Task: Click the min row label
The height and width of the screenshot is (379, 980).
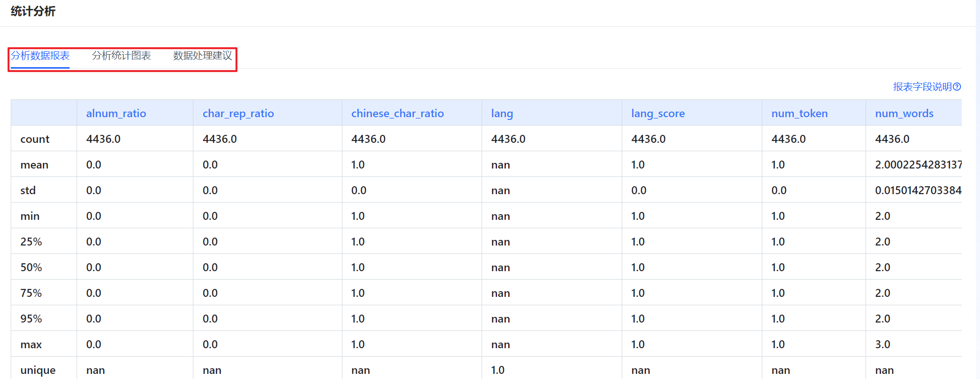Action: (30, 216)
